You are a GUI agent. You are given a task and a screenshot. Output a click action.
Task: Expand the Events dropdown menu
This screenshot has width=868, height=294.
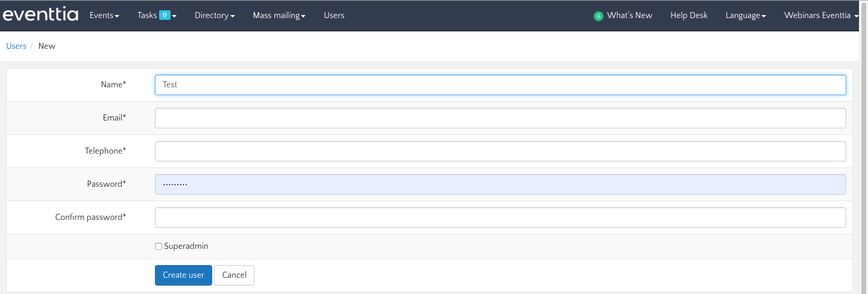coord(104,16)
